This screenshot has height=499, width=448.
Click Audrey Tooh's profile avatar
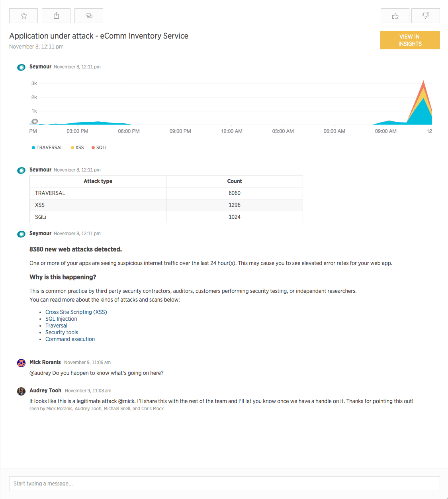click(22, 391)
